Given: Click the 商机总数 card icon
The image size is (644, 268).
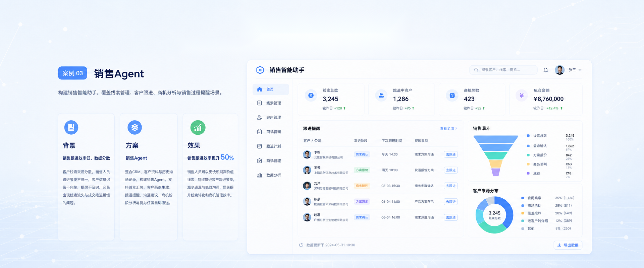Looking at the screenshot, I should pos(452,95).
